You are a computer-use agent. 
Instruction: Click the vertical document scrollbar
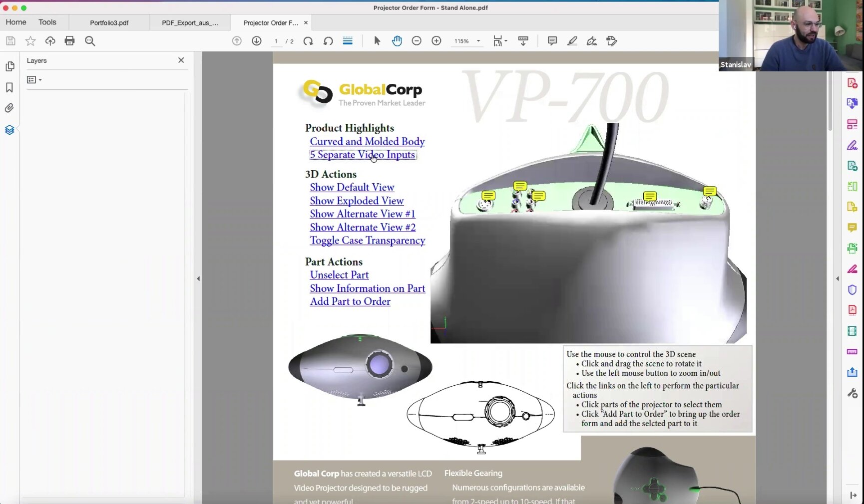tap(830, 100)
